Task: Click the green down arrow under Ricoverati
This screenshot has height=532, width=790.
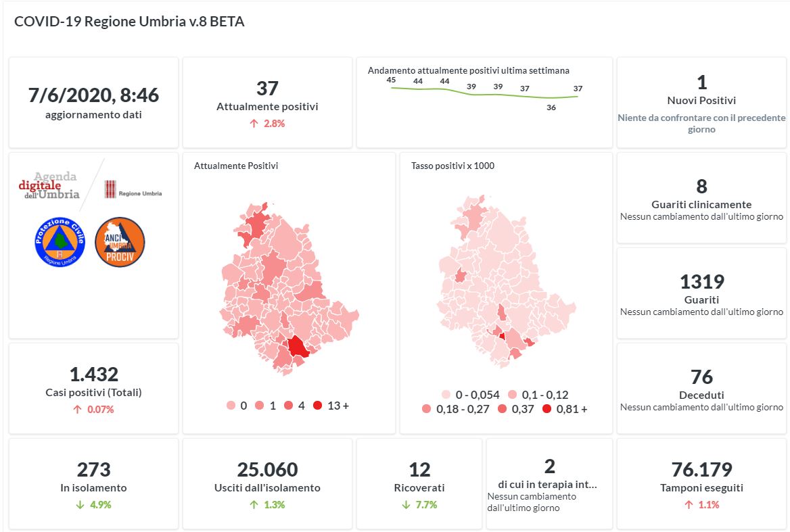Action: [x=406, y=504]
